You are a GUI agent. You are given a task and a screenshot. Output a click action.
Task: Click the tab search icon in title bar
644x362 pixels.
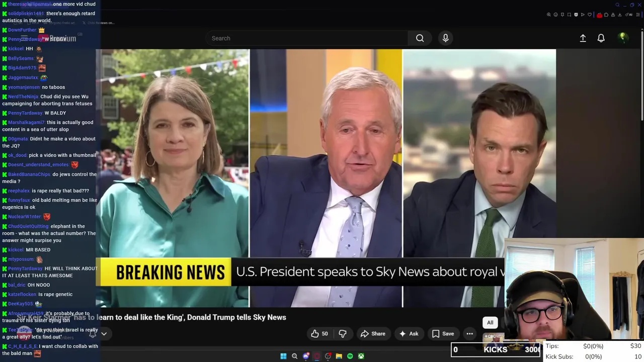point(617,5)
